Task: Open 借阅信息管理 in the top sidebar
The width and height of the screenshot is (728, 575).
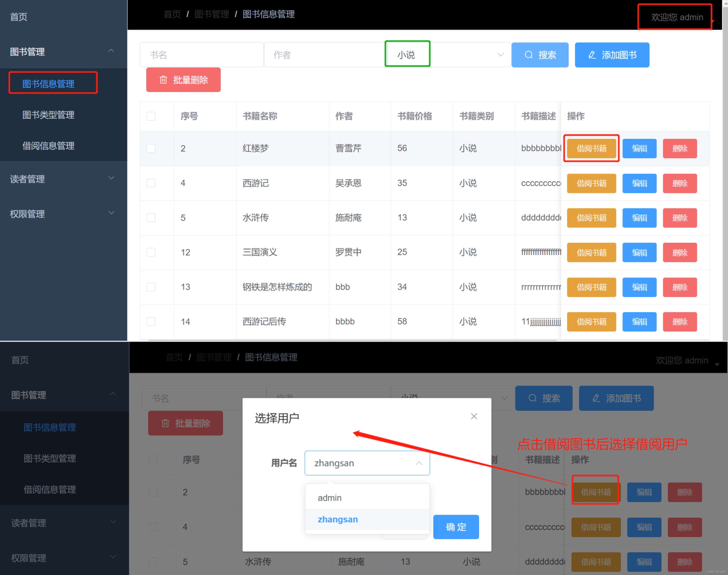Action: coord(48,146)
